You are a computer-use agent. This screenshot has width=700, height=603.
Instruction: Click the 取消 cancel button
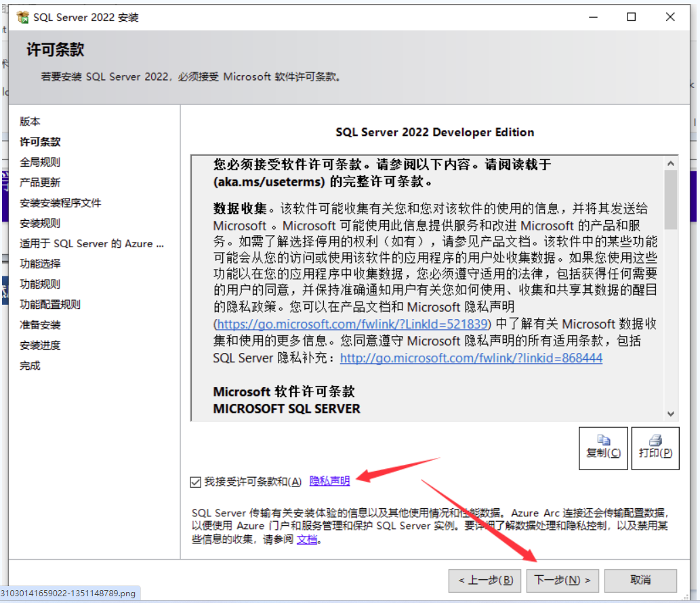point(640,580)
